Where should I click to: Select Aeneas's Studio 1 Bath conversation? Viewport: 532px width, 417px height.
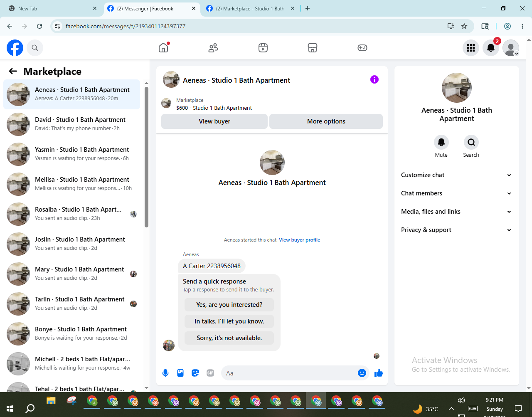click(72, 94)
